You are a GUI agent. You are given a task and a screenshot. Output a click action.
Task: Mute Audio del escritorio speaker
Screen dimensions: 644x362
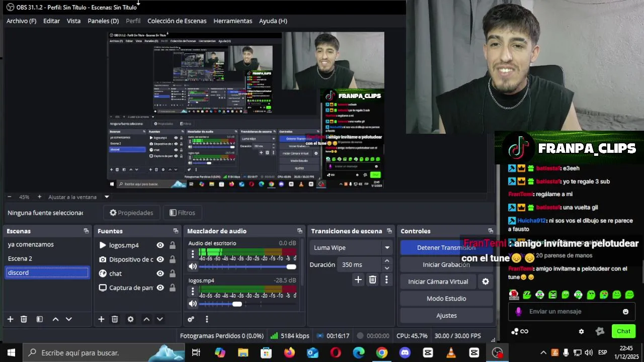pos(192,266)
